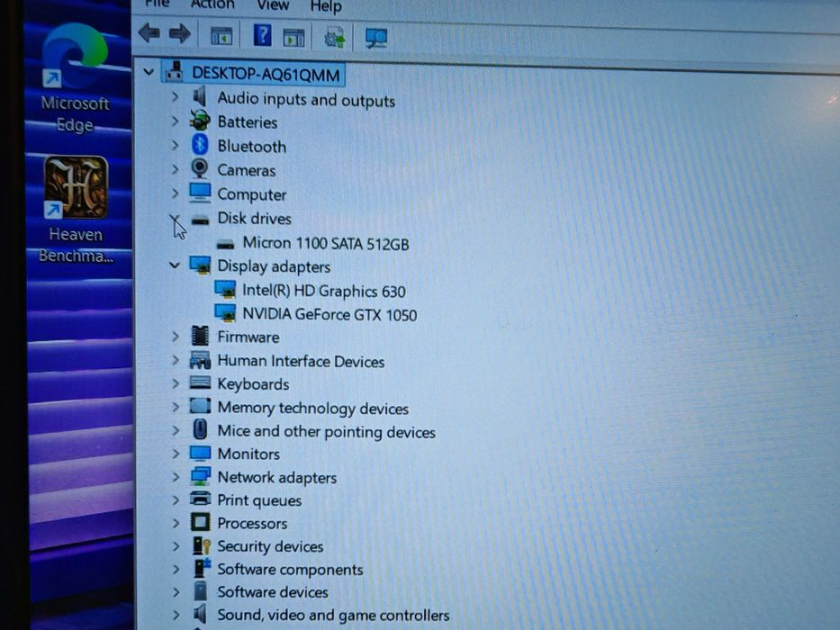Click Show/Hide Console Tree toolbar icon
Screen dimensions: 840x630
tap(221, 36)
